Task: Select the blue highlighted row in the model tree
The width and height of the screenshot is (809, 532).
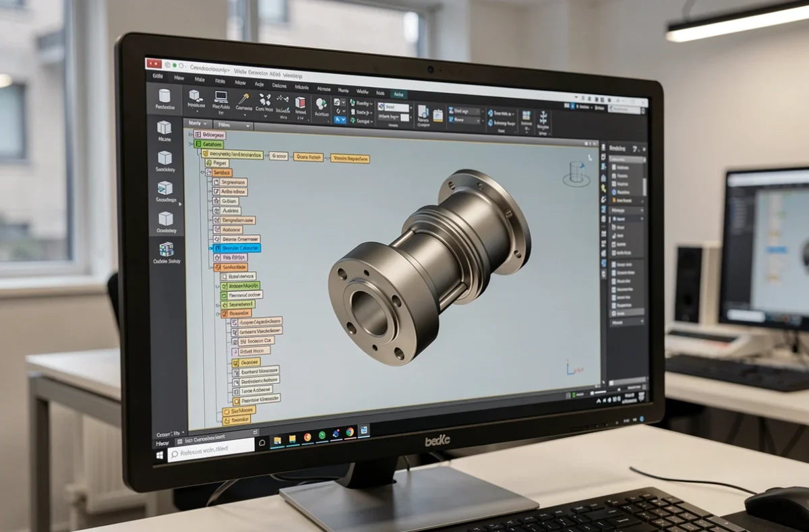Action: pos(237,248)
